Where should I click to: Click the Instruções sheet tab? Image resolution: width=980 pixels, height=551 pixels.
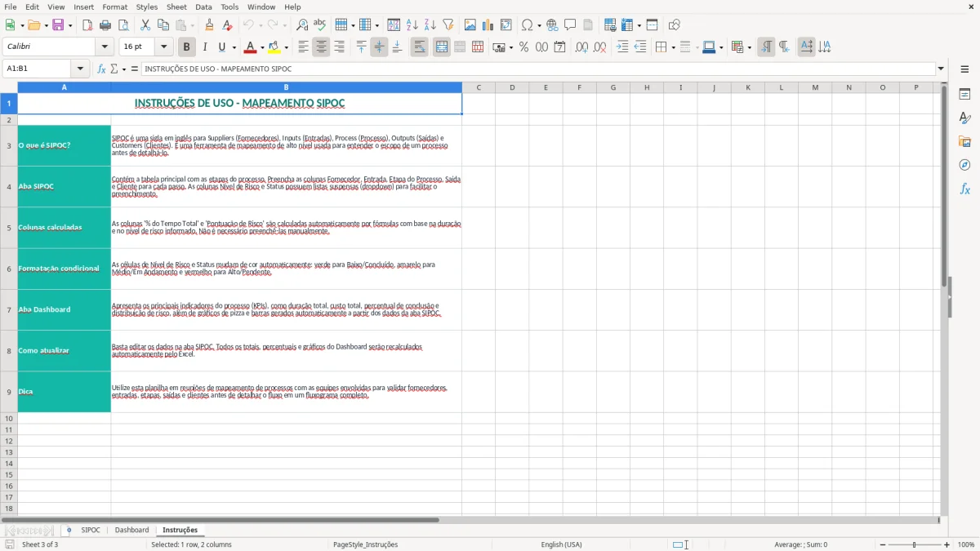[x=180, y=530]
